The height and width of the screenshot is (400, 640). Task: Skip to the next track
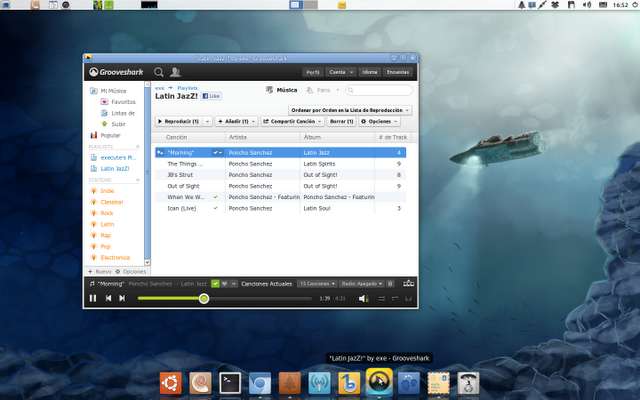[x=122, y=298]
